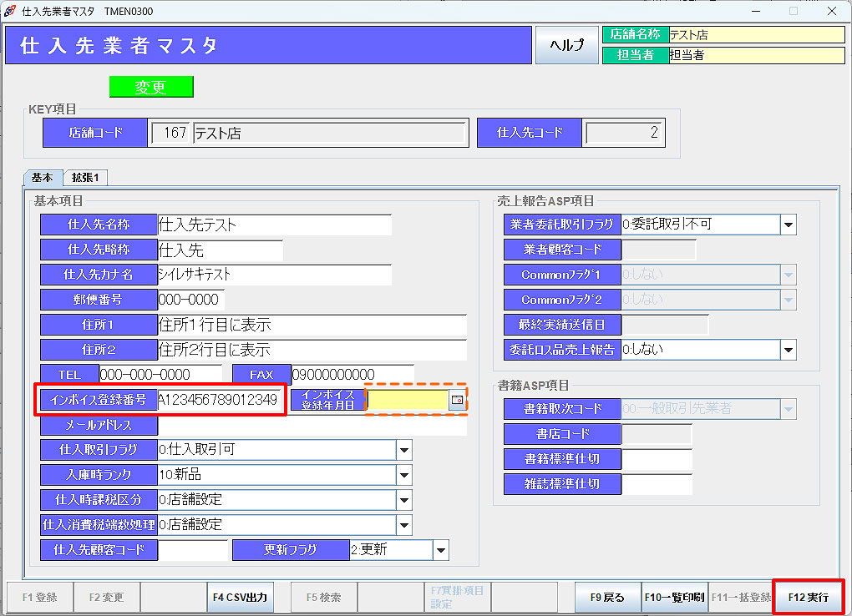Image resolution: width=852 pixels, height=616 pixels.
Task: Click calendar icon beside インボイス登録年月日 field
Action: pos(457,401)
